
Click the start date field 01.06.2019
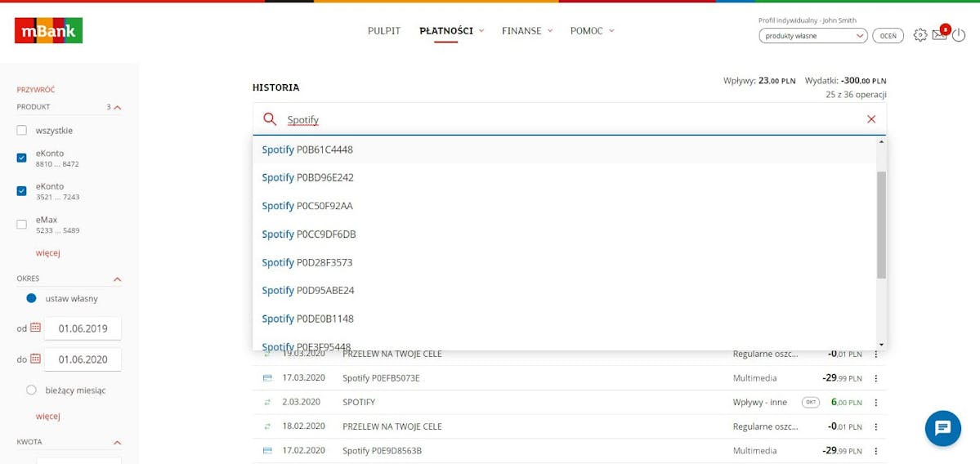click(83, 328)
